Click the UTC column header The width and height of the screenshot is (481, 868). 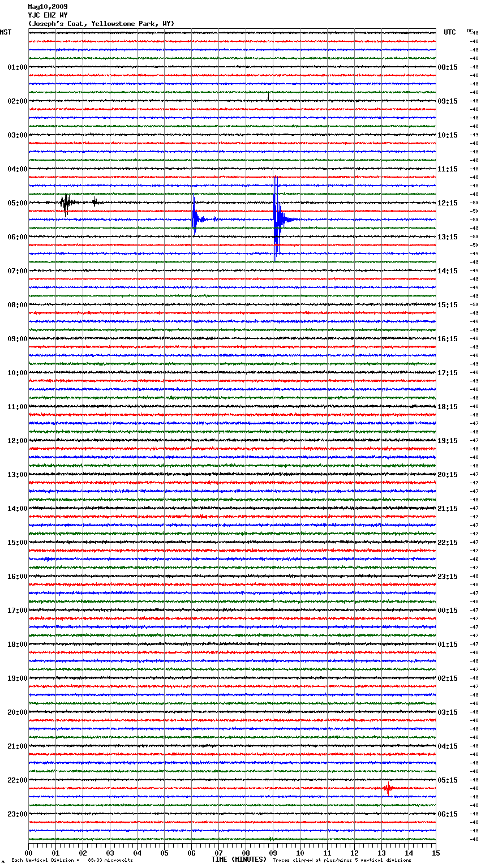tap(450, 32)
